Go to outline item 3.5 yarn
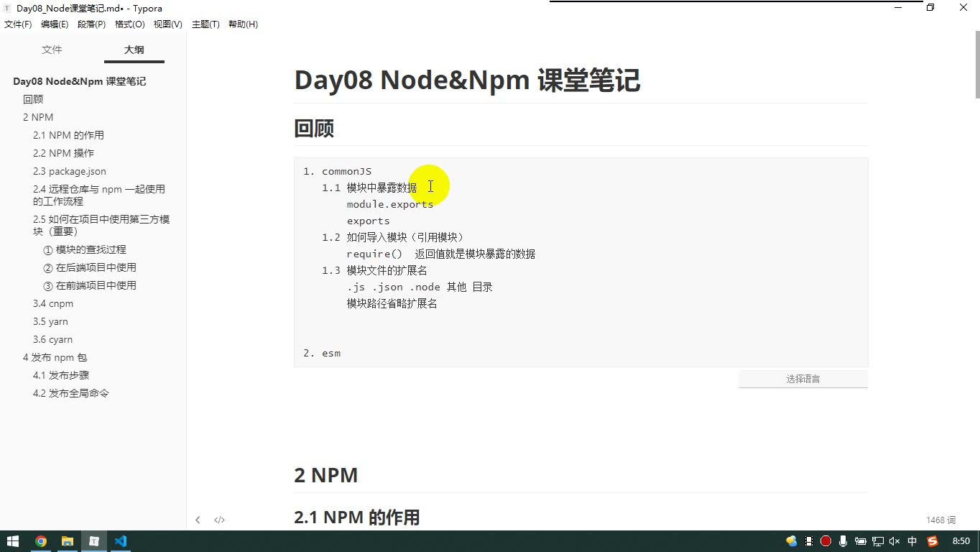The height and width of the screenshot is (552, 980). click(50, 321)
